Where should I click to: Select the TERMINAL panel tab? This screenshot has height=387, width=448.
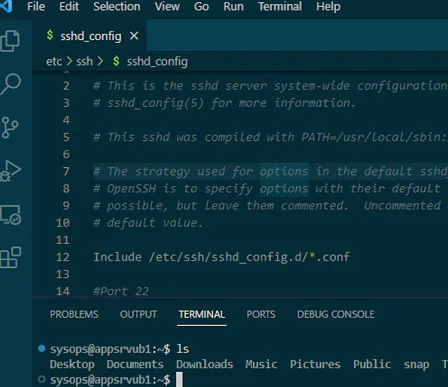tap(202, 314)
